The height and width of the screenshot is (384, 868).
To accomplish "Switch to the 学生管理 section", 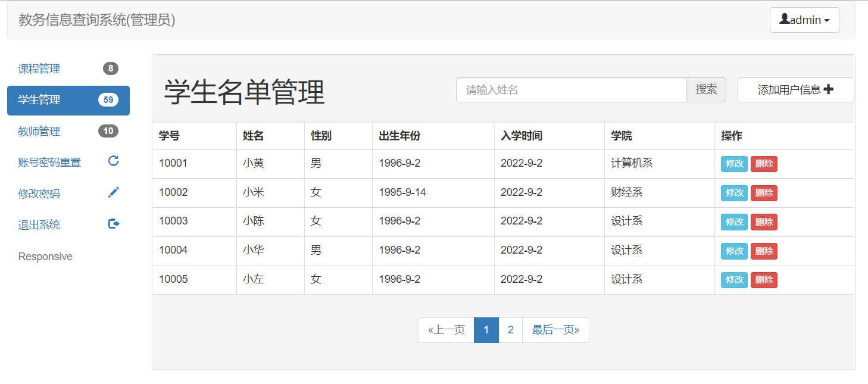I will (x=39, y=100).
